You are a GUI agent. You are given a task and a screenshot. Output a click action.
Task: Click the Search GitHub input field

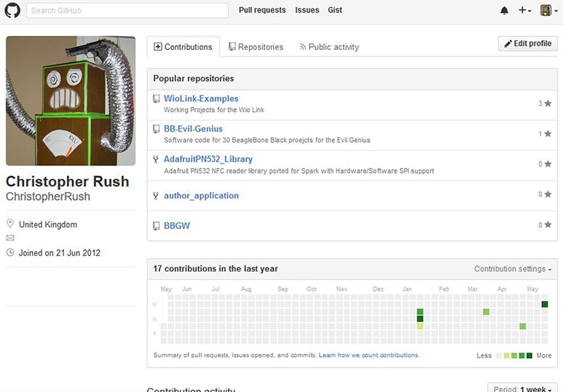point(127,11)
